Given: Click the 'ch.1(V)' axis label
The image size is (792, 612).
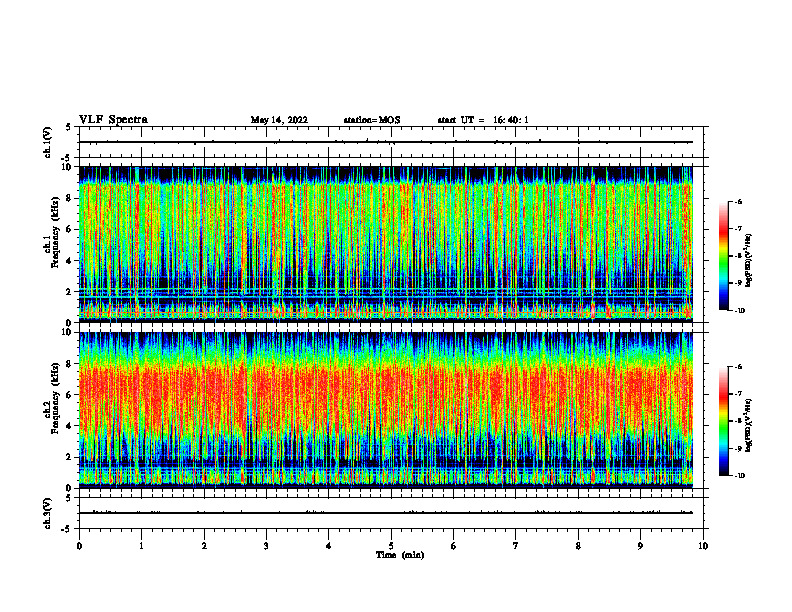Looking at the screenshot, I should [48, 142].
